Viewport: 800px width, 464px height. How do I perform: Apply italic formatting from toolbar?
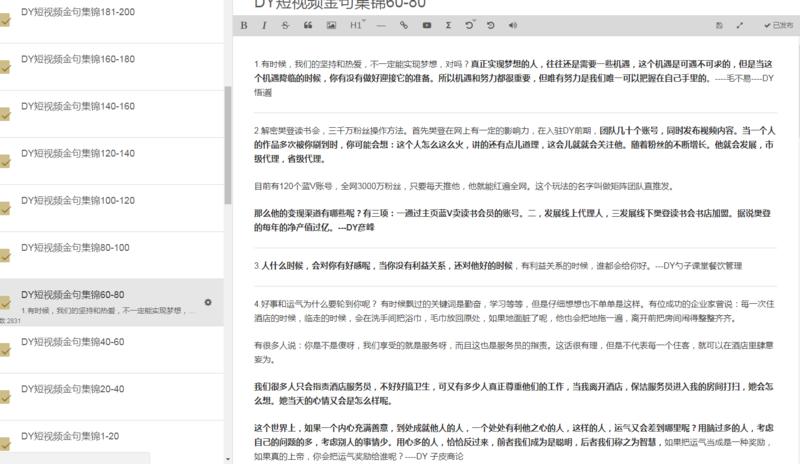click(264, 25)
